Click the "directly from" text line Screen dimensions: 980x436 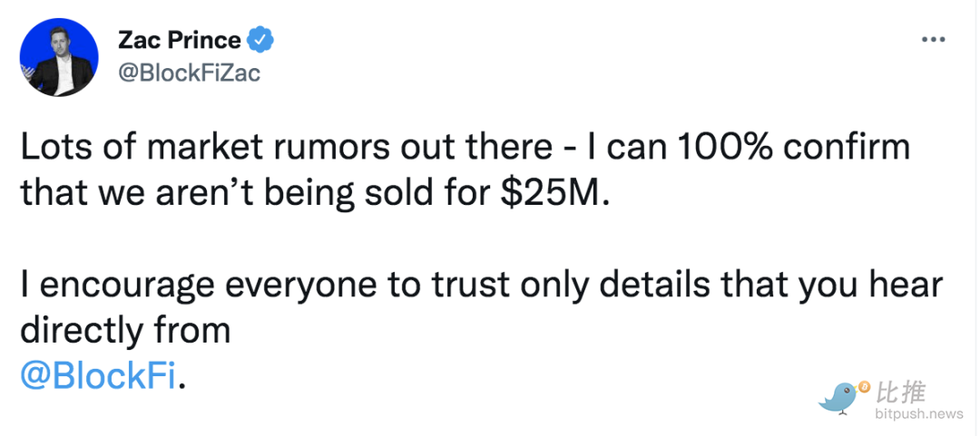pyautogui.click(x=125, y=331)
